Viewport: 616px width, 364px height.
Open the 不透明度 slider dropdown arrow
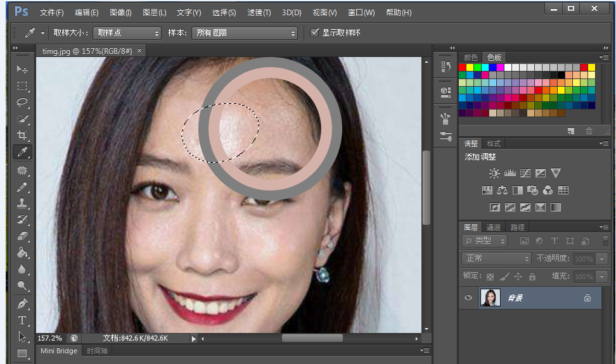[x=602, y=259]
